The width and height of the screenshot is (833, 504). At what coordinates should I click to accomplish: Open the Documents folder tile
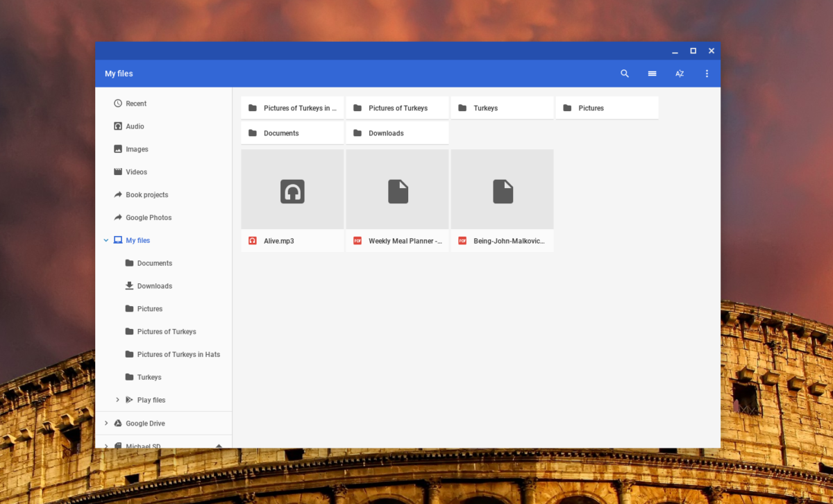pyautogui.click(x=292, y=133)
